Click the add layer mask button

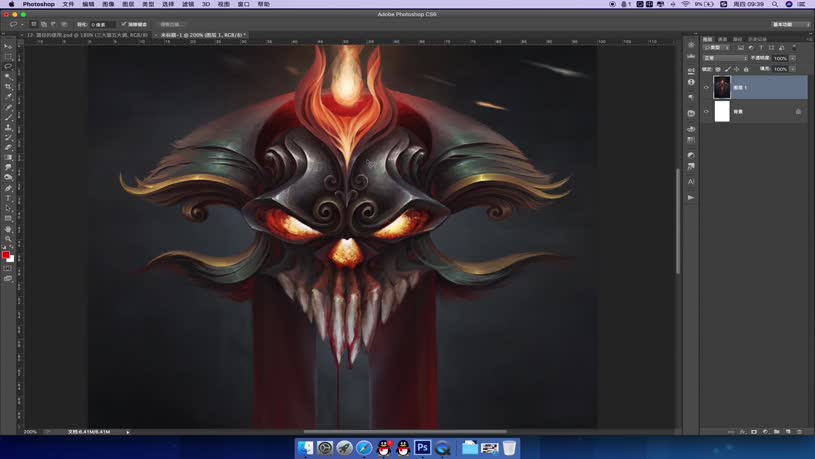754,432
